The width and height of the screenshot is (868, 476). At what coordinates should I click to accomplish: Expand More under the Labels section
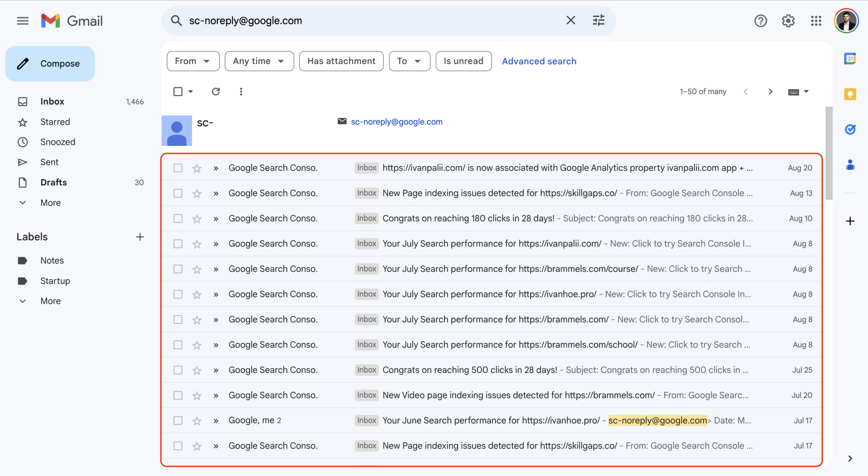(x=50, y=301)
